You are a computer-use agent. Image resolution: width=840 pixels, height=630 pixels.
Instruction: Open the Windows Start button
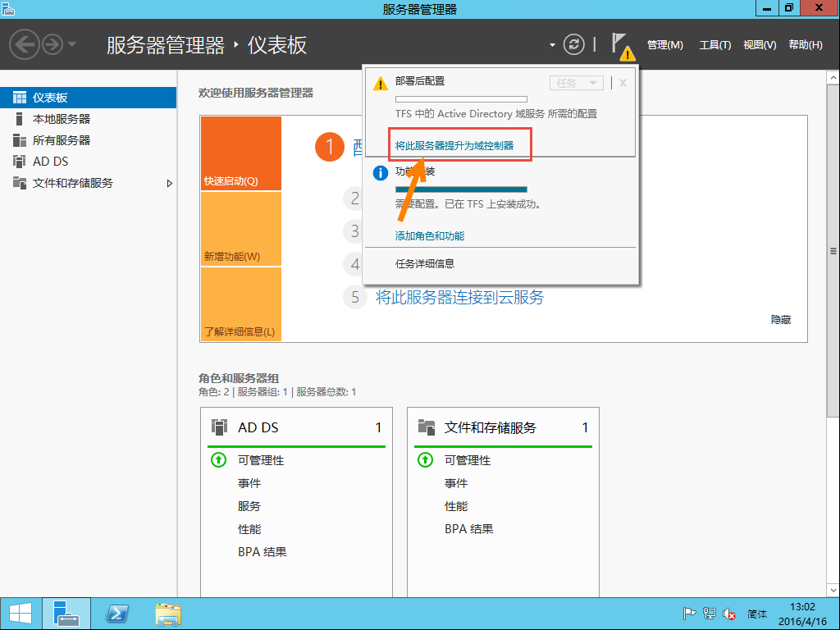(x=21, y=614)
